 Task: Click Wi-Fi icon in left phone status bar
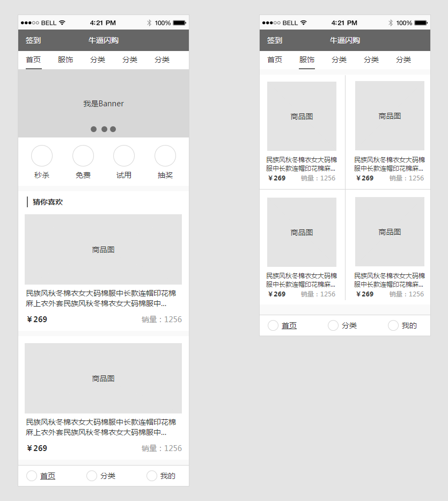tap(62, 23)
